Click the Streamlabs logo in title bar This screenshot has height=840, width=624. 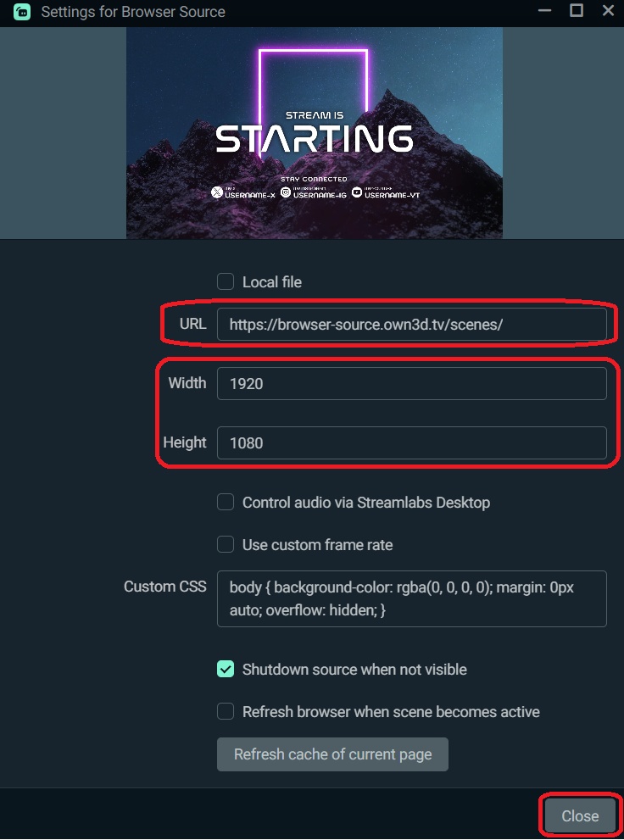[x=22, y=12]
